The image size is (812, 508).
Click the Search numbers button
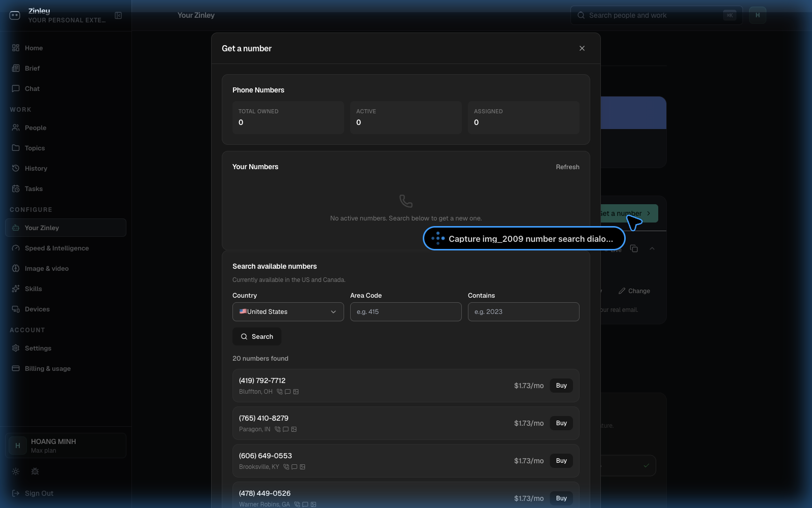257,336
